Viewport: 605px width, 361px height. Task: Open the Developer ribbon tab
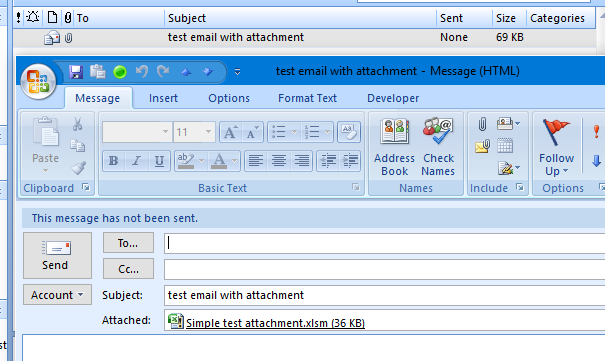coord(393,98)
